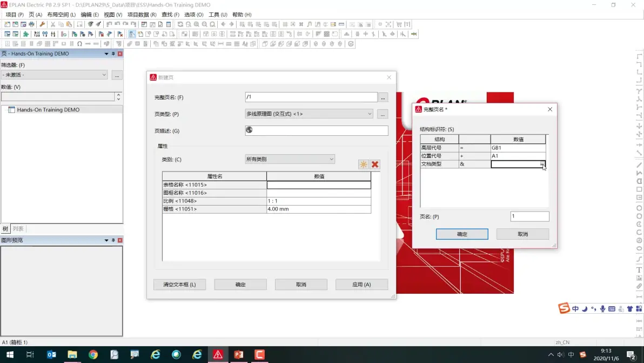Screen dimensions: 644x363
Task: Click the yellow star new property button
Action: tap(364, 164)
